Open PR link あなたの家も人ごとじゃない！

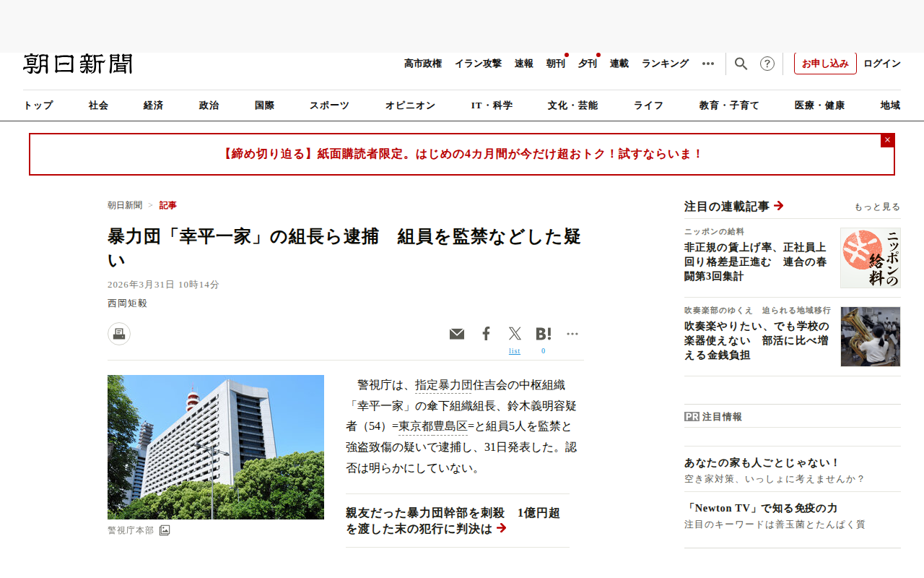[762, 463]
